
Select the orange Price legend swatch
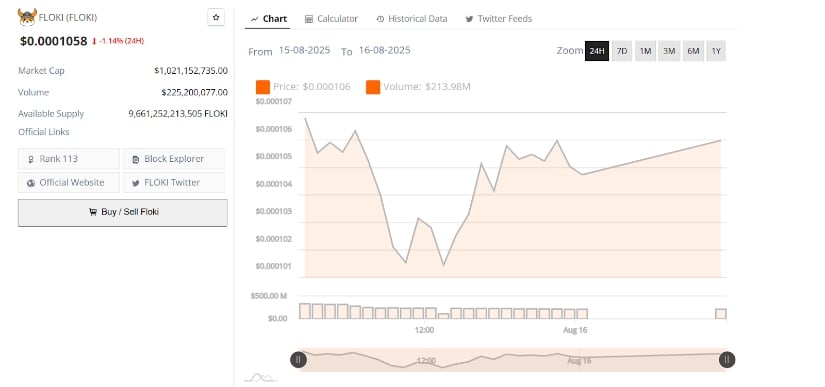point(263,87)
